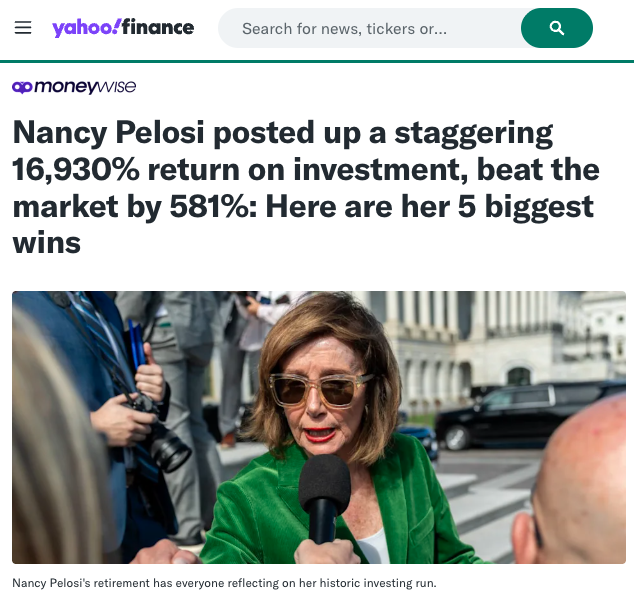Viewport: 634px width, 597px height.
Task: Open the hamburger navigation menu
Action: [23, 28]
